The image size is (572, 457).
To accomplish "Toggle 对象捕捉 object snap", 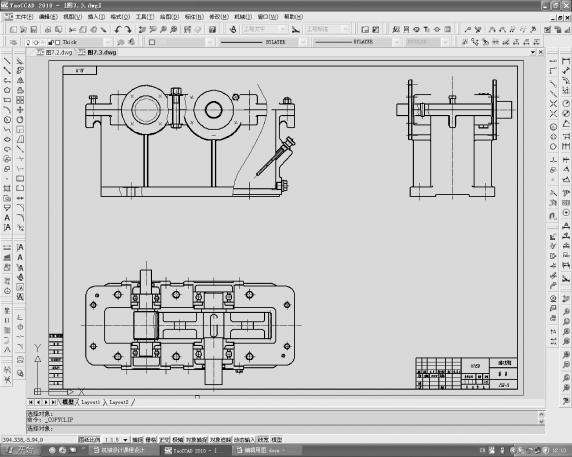I will point(196,440).
